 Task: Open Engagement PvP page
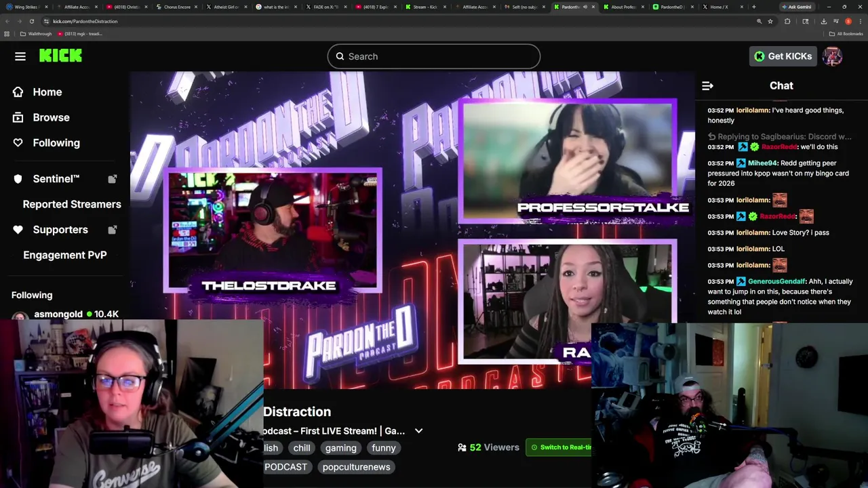(x=65, y=255)
